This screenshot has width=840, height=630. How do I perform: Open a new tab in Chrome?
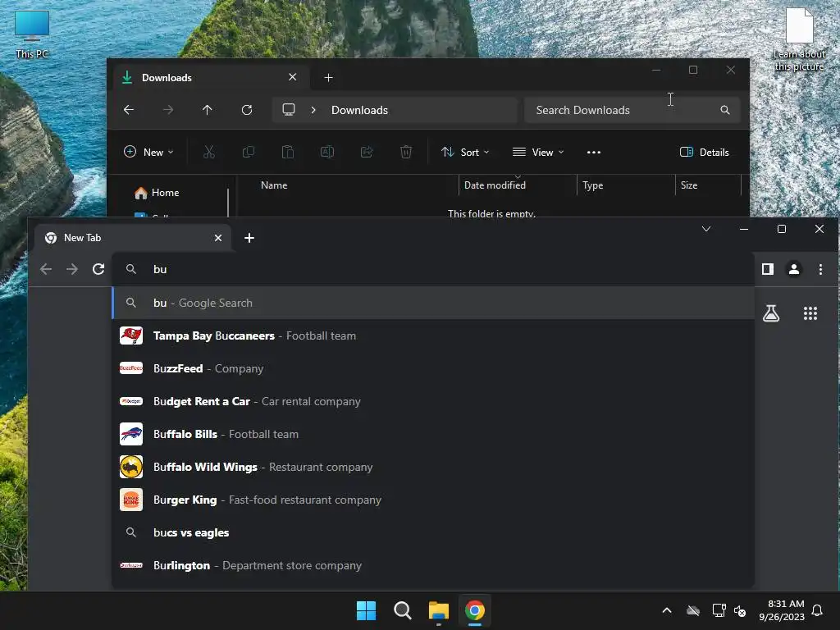pos(249,238)
